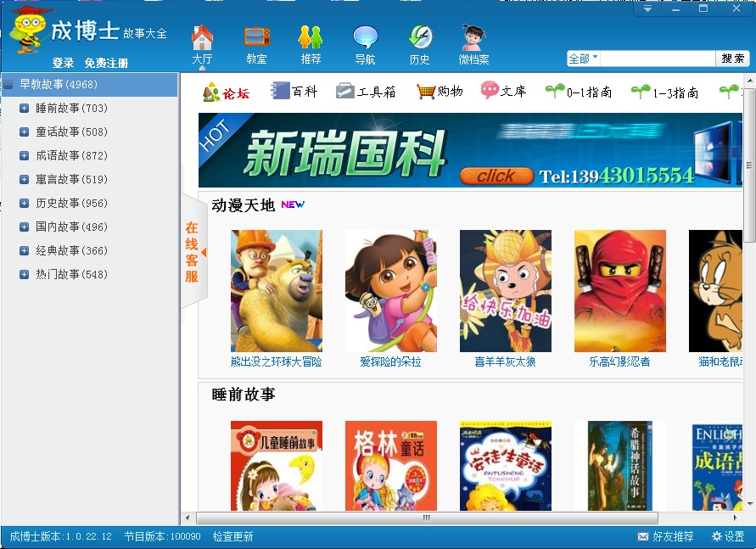Screen dimensions: 756x549
Task: Select 历史故事 in the sidebar tree
Action: (71, 204)
